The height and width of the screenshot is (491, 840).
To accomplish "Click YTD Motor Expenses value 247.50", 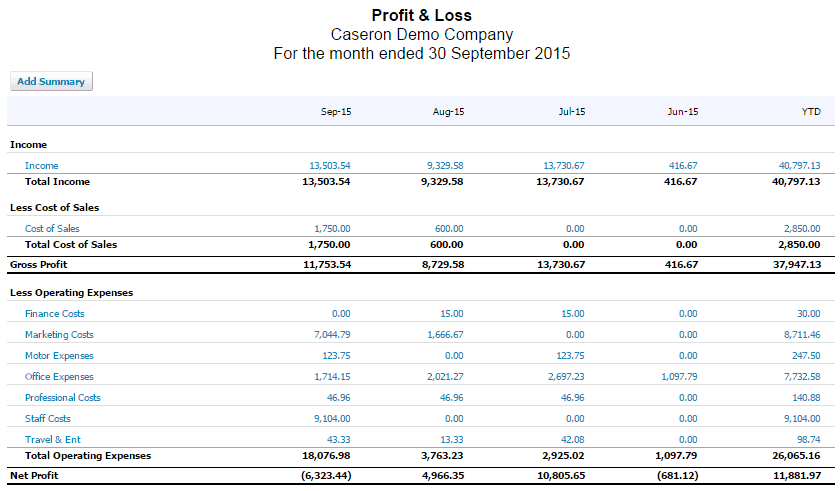I will tap(806, 356).
